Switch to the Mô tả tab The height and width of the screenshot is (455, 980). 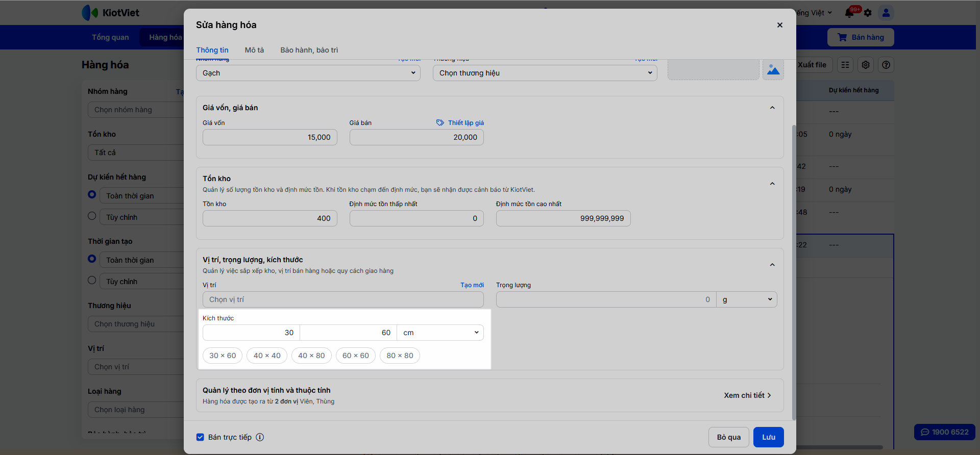(x=254, y=50)
